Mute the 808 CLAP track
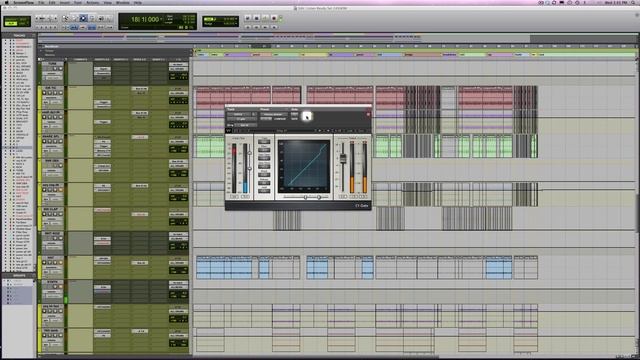 pos(60,214)
